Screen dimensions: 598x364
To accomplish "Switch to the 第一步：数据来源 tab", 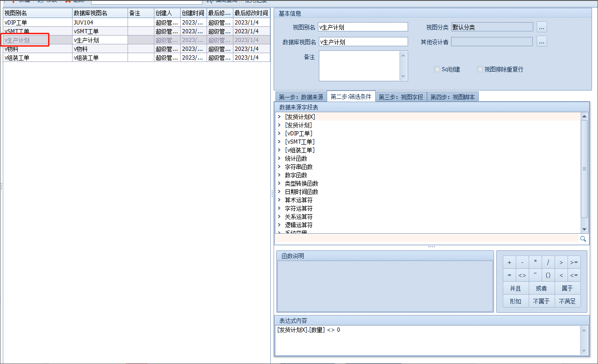I will 301,97.
